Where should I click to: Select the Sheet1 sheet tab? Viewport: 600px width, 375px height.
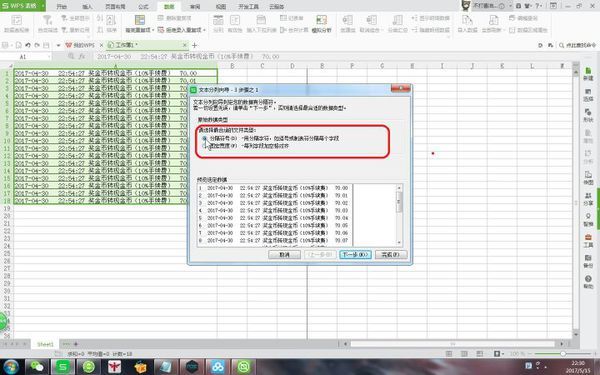coord(45,344)
